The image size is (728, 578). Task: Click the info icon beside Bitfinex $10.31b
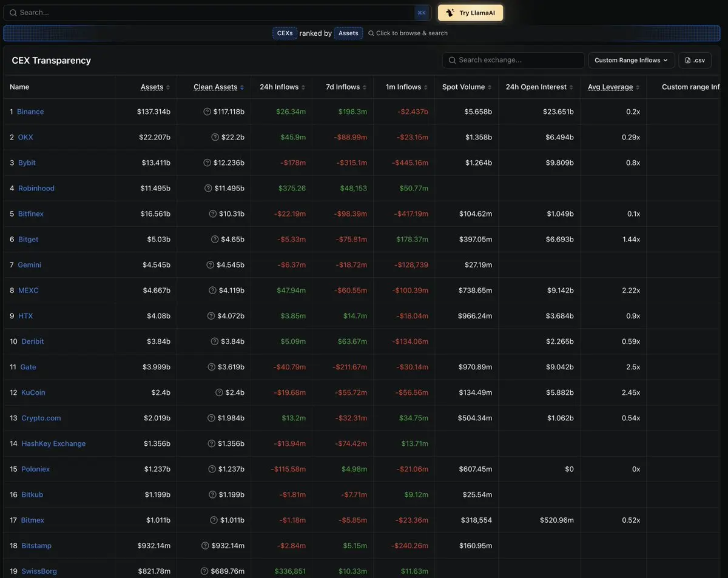tap(213, 213)
